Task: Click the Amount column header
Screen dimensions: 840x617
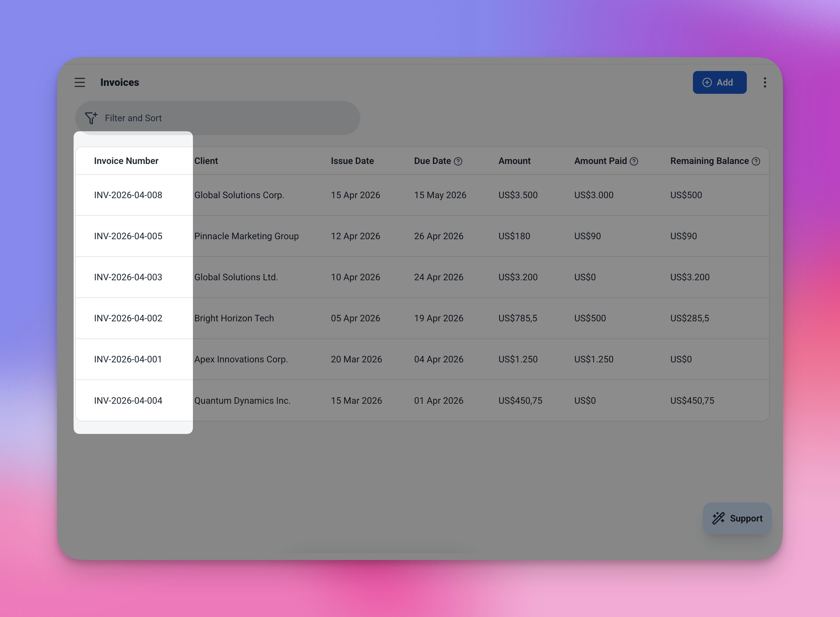Action: point(514,161)
